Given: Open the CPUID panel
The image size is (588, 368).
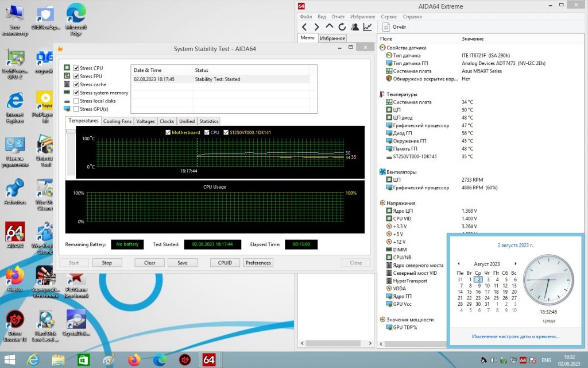Looking at the screenshot, I should (225, 263).
